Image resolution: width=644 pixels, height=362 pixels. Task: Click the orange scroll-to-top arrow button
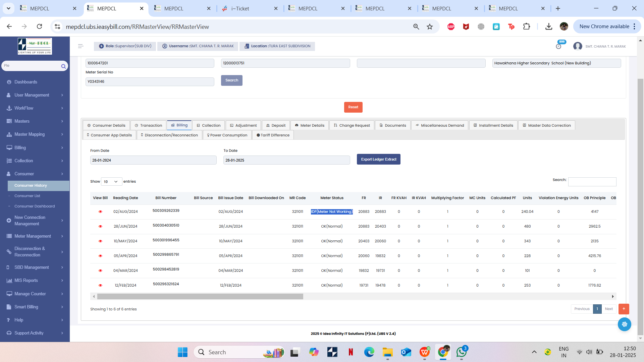tap(624, 309)
